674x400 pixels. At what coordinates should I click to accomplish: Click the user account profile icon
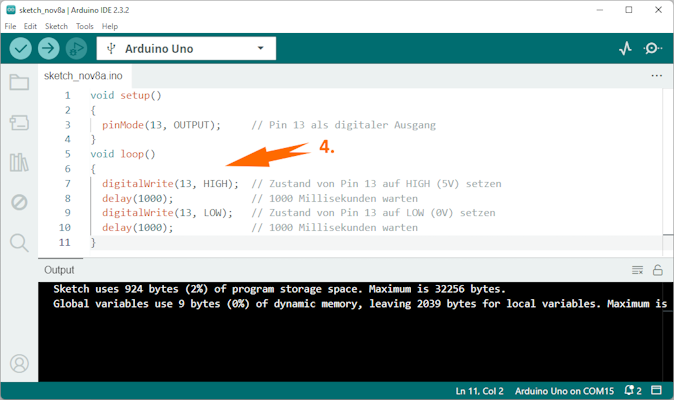[x=19, y=363]
